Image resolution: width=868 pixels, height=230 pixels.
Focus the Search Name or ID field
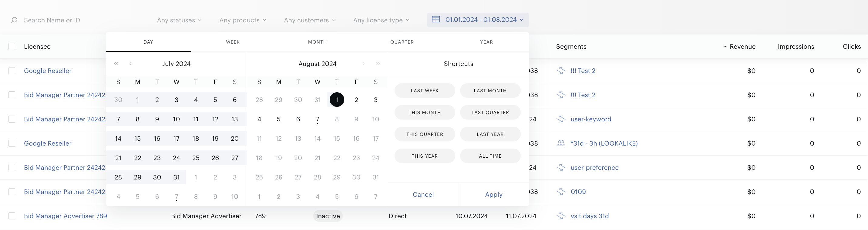52,20
